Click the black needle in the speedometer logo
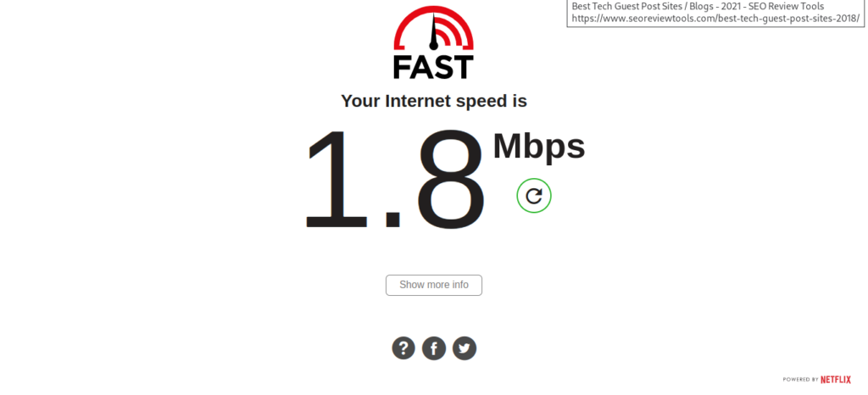Screen dimensions: 868x395 pyautogui.click(x=433, y=32)
